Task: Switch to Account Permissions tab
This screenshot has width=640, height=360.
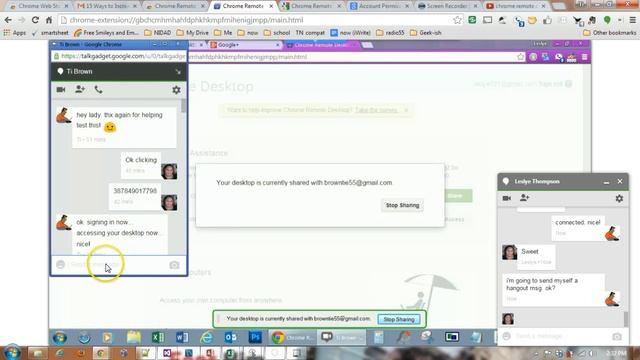Action: pyautogui.click(x=379, y=6)
